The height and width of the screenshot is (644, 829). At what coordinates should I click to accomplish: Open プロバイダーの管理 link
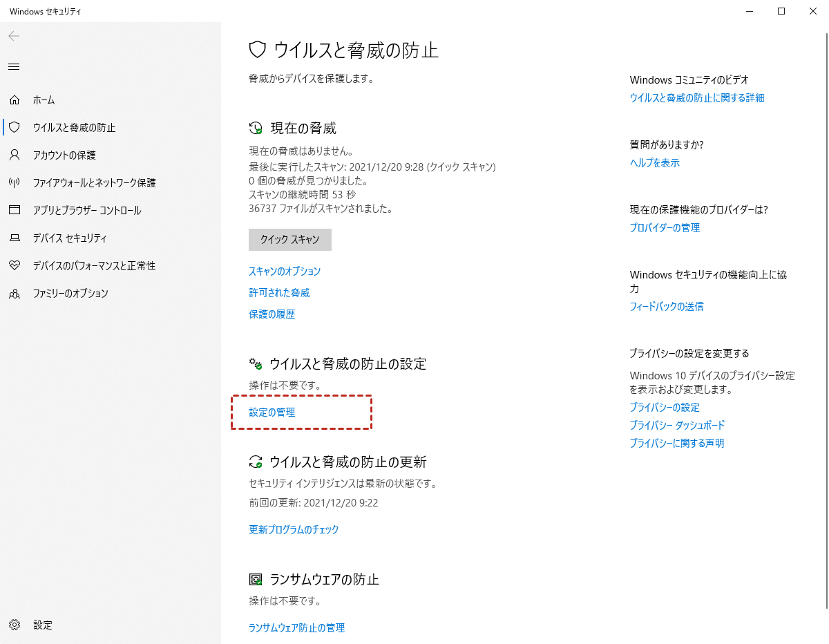(x=665, y=228)
